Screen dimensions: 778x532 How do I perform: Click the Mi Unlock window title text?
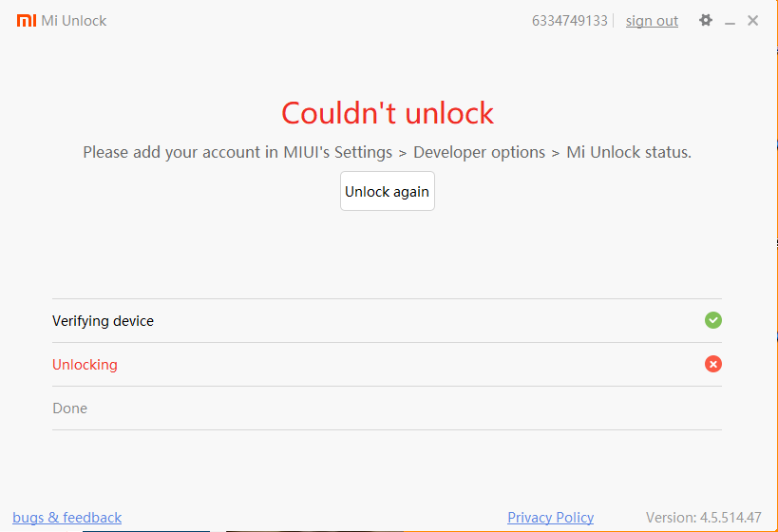(74, 21)
